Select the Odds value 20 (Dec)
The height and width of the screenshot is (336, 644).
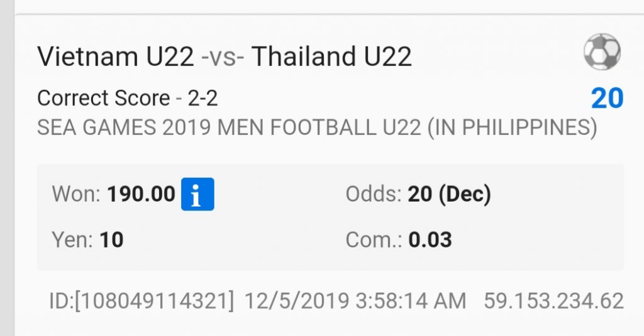tap(449, 193)
